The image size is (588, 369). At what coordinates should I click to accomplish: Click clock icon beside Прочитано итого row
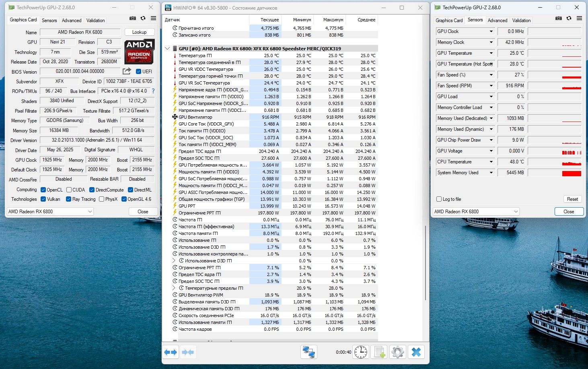(x=175, y=28)
